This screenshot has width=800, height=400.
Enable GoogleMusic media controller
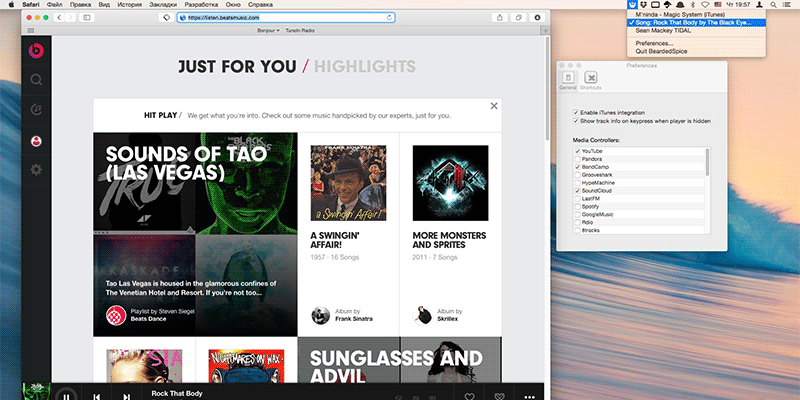[578, 214]
